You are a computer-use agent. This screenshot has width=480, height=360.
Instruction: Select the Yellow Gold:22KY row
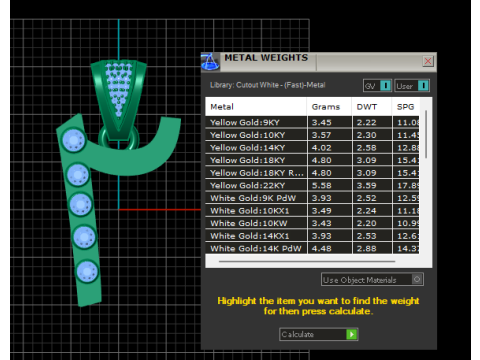[x=312, y=185]
